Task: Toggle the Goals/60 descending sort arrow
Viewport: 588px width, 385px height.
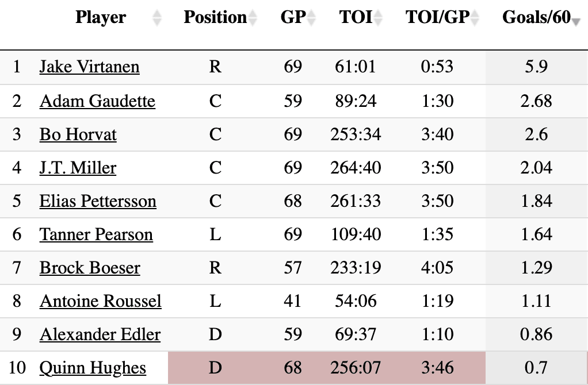Action: 576,20
